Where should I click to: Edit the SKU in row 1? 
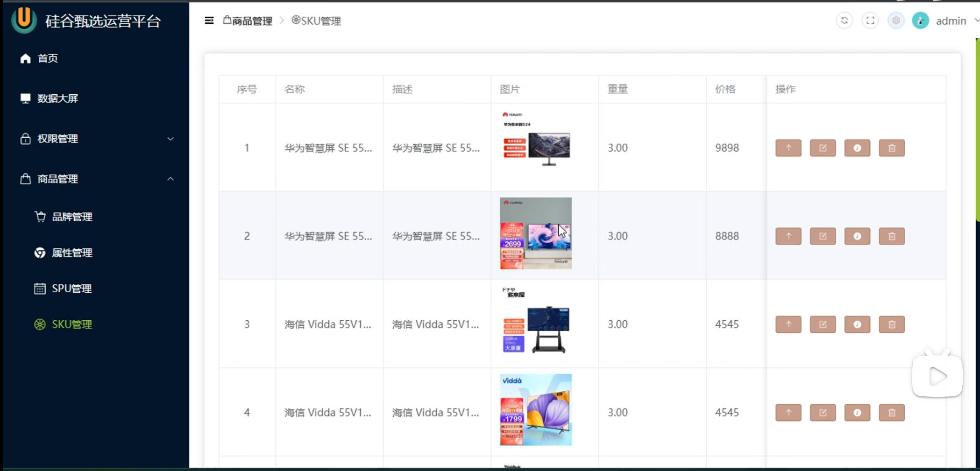pos(823,148)
